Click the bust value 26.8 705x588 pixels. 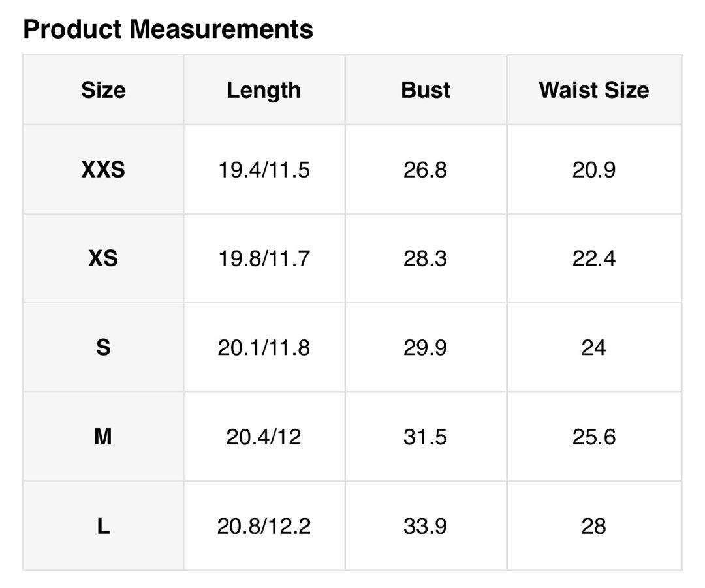(426, 170)
